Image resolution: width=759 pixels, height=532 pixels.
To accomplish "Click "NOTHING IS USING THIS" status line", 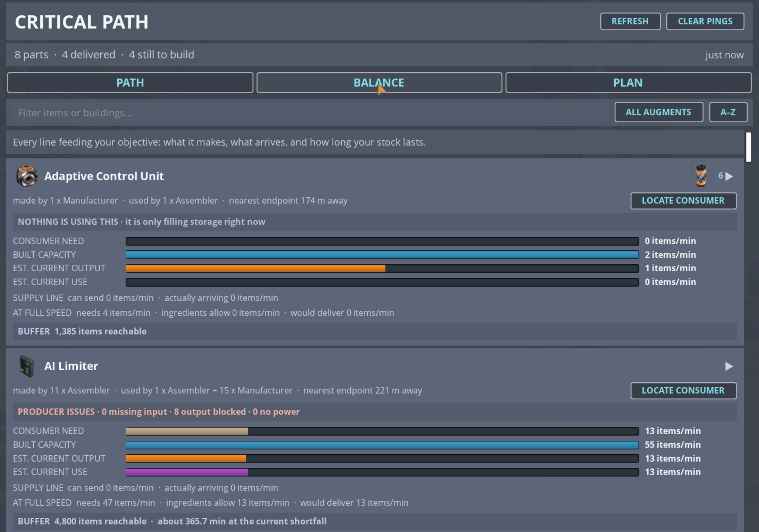I will coord(375,222).
